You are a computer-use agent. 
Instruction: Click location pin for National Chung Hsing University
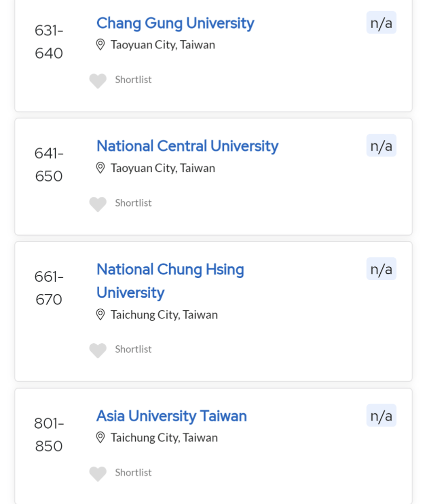(100, 315)
